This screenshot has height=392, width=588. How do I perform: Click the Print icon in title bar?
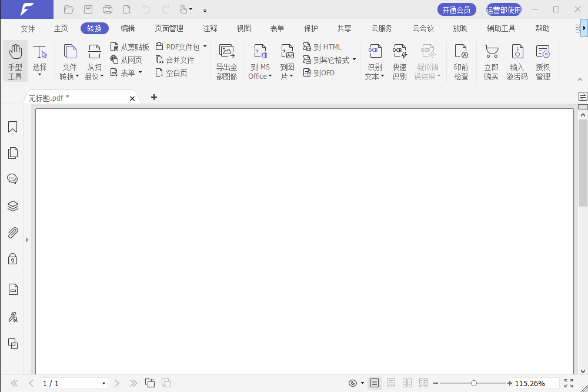(108, 9)
